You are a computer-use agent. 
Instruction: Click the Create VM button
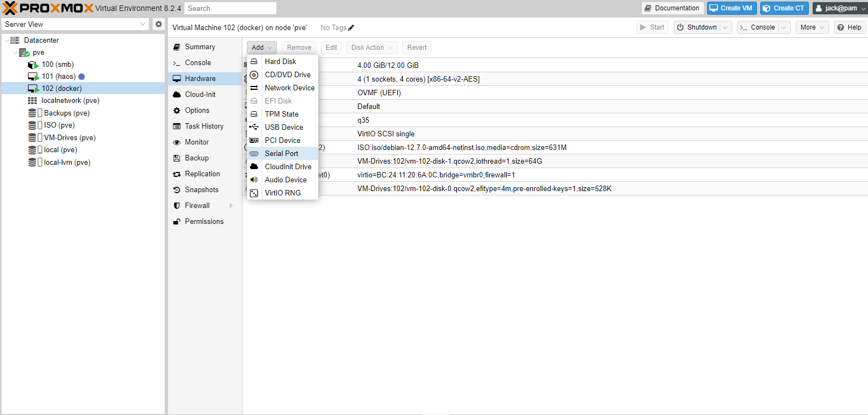pos(731,8)
